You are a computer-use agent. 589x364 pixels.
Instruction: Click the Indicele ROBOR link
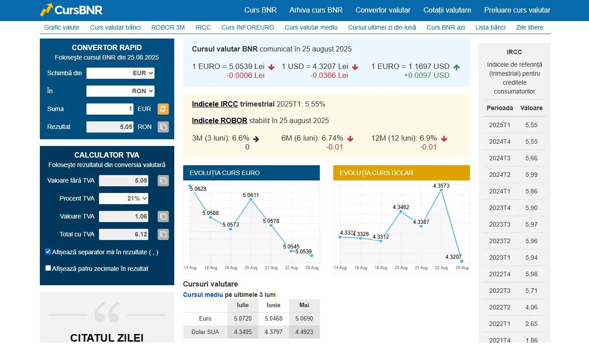point(219,120)
